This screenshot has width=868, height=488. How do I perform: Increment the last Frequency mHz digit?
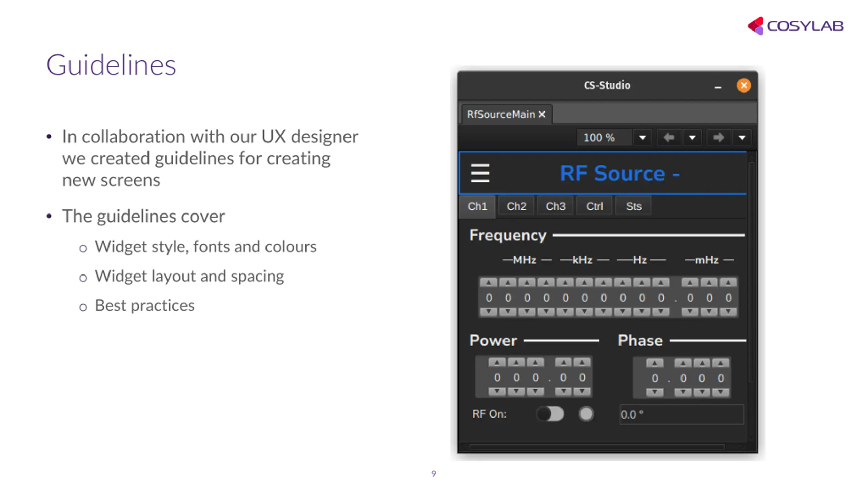click(728, 282)
